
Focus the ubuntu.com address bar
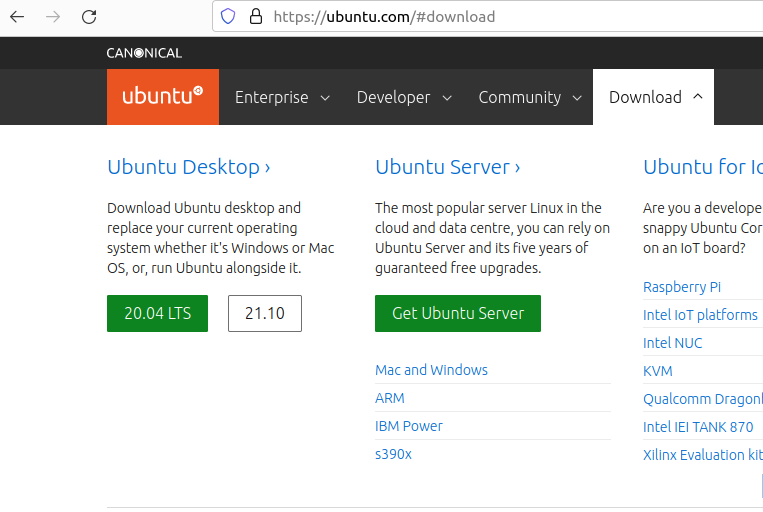(x=487, y=17)
